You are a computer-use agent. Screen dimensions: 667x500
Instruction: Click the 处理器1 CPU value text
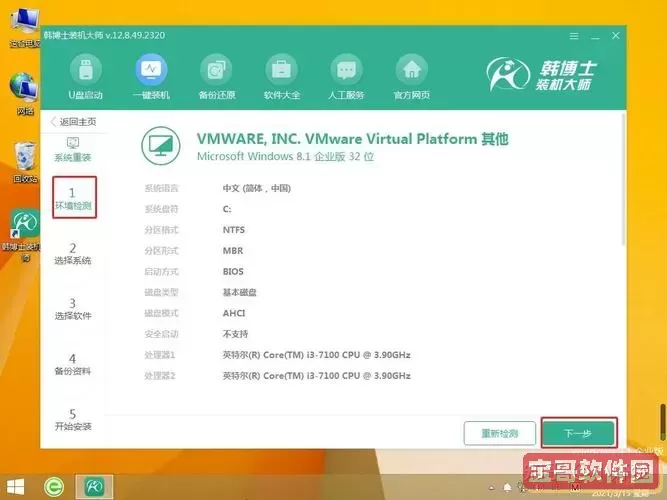click(x=316, y=355)
